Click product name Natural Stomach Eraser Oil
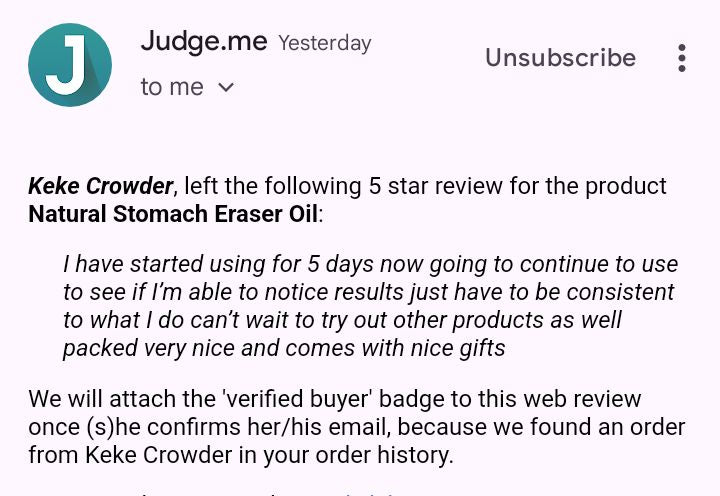The height and width of the screenshot is (496, 720). 172,214
